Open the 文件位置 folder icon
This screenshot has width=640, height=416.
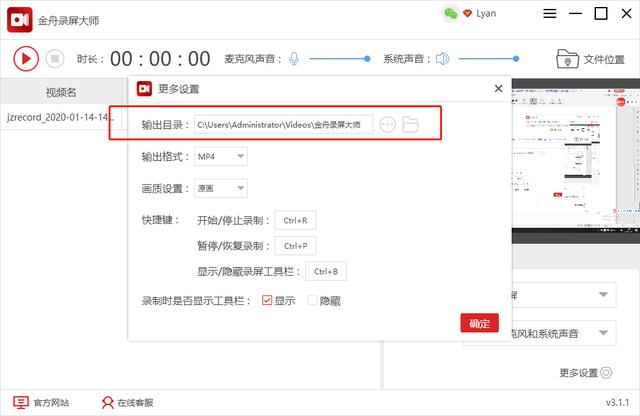click(x=568, y=59)
